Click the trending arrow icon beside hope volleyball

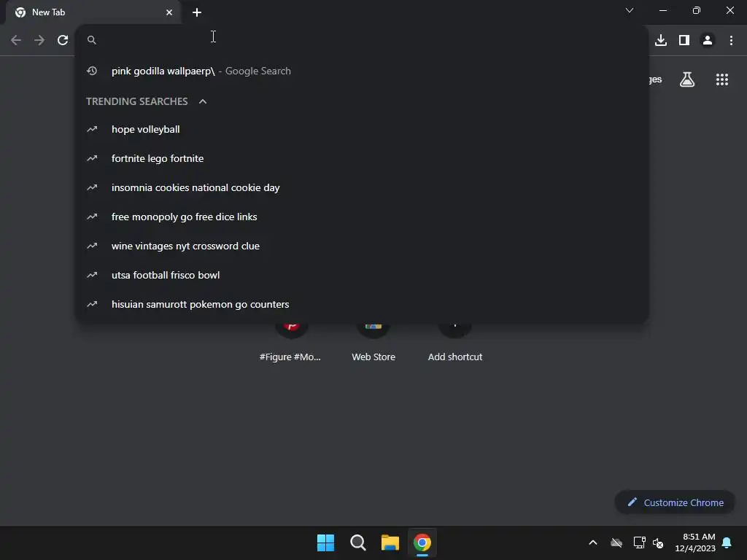[x=92, y=129]
